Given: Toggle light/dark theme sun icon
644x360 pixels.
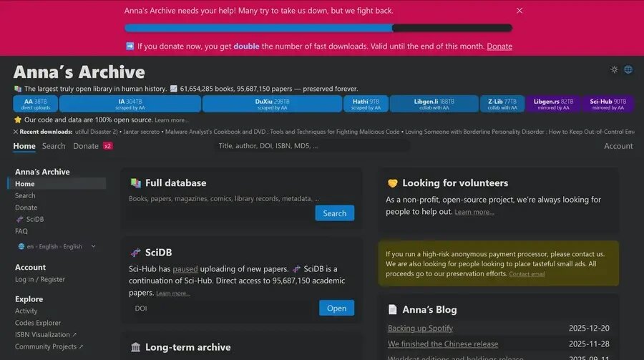Looking at the screenshot, I should click(x=614, y=69).
